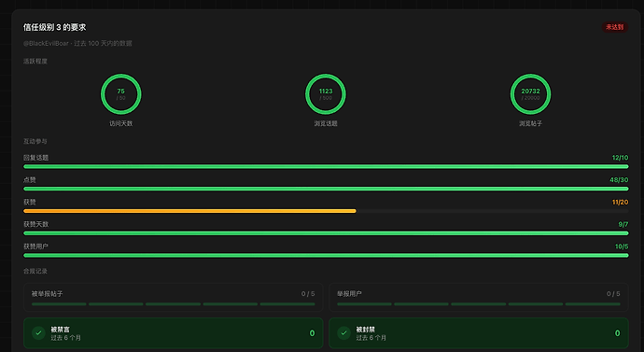Click the 被封禁 card label
Viewport: 644px width, 352px height.
(366, 330)
